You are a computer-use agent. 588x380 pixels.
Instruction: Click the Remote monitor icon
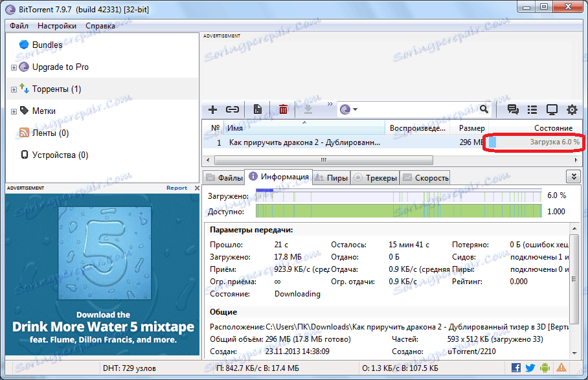552,109
